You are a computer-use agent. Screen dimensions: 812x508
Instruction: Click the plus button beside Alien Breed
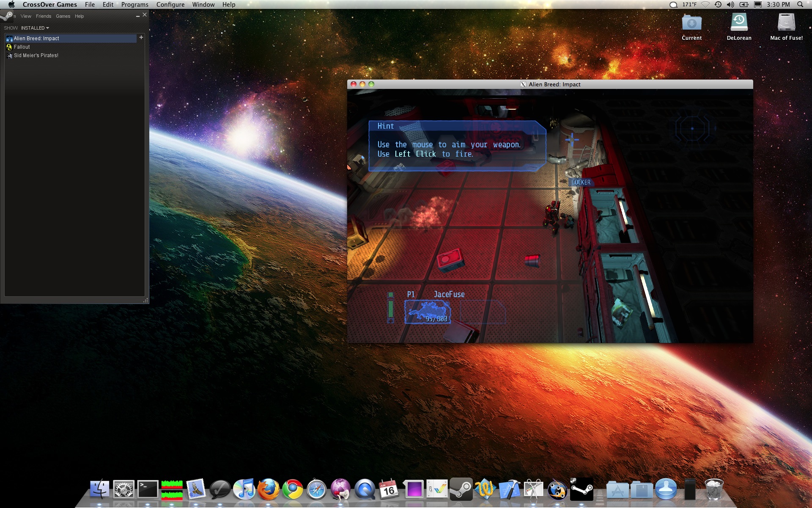[141, 38]
